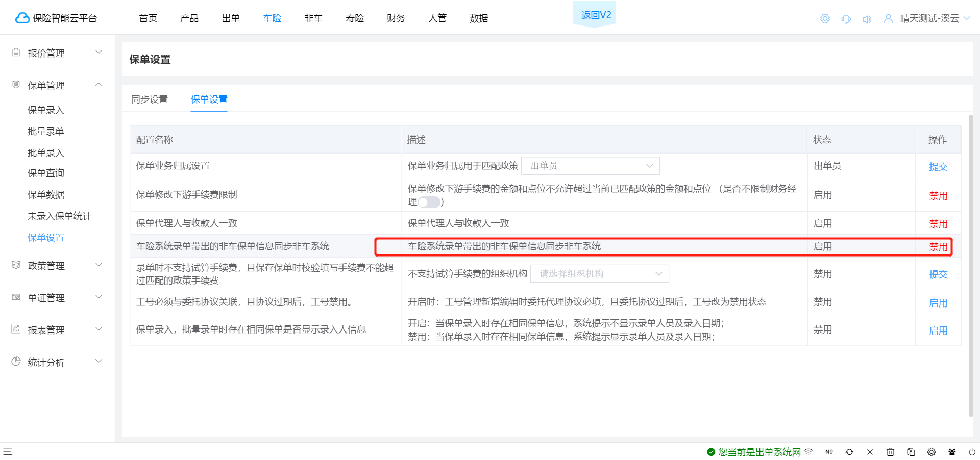Open the 数据 top menu
Viewport: 980px width, 460px height.
coord(479,18)
